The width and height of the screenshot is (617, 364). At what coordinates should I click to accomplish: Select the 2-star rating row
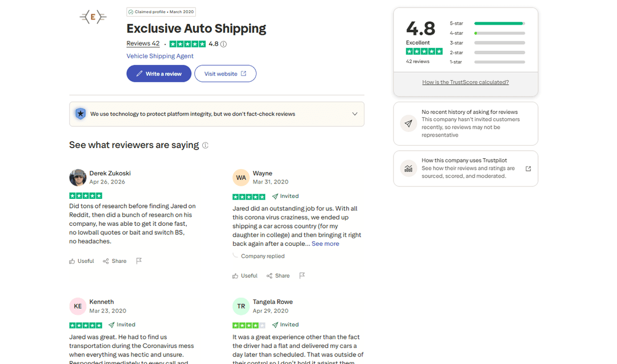[x=487, y=53]
